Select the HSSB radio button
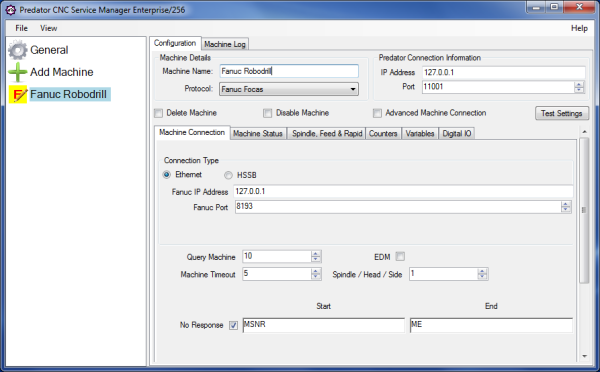600x372 pixels. pos(228,175)
